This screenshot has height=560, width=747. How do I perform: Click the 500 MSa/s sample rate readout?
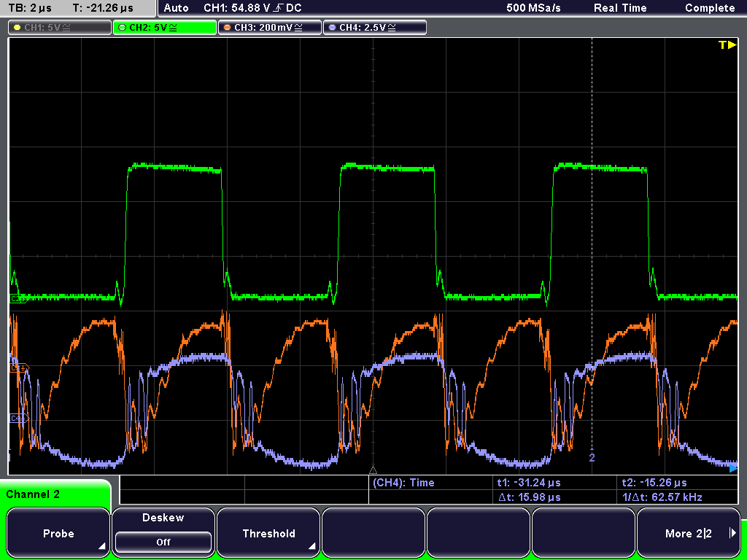533,8
